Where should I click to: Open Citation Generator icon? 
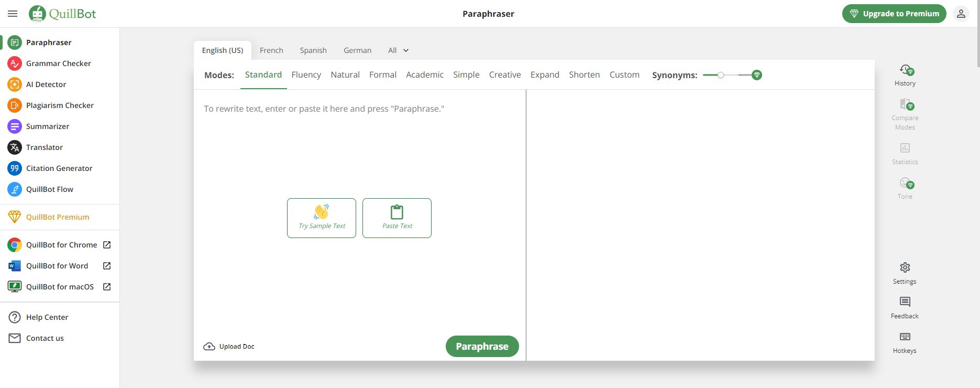pos(15,168)
